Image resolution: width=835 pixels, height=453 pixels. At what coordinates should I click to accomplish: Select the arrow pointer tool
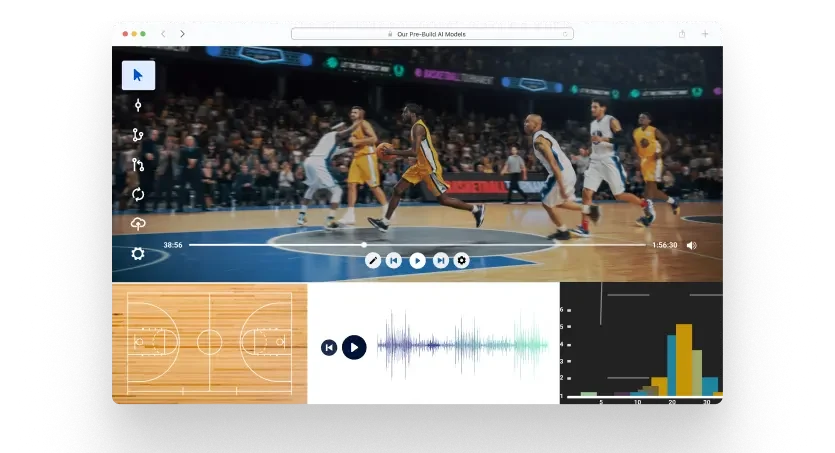138,75
